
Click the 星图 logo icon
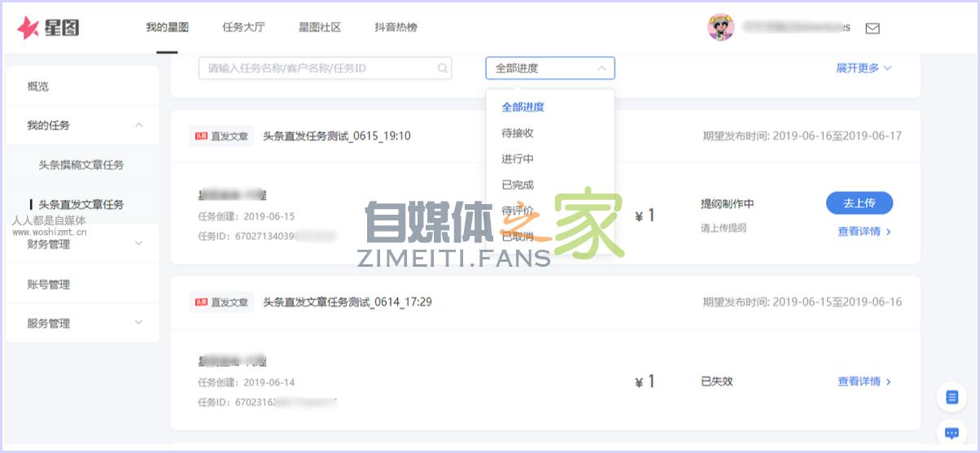[28, 28]
